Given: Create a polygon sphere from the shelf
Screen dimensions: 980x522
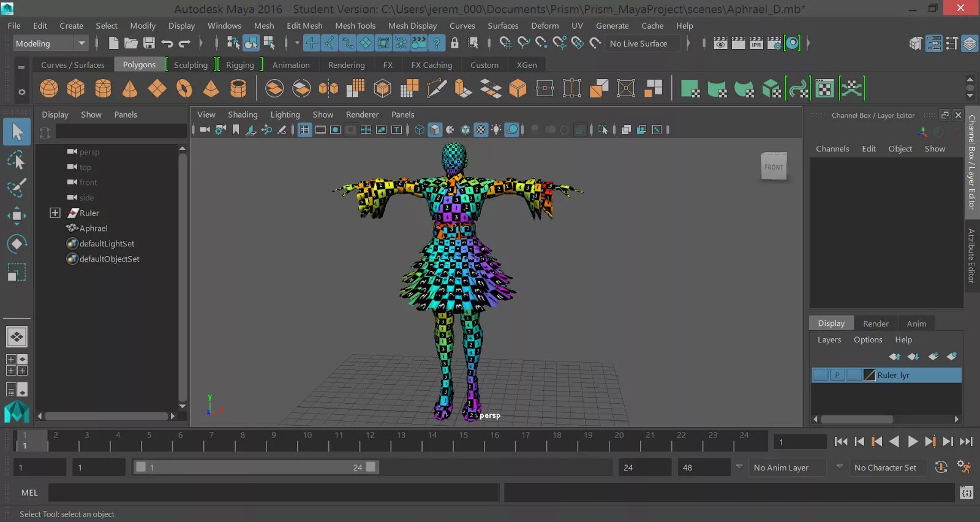Looking at the screenshot, I should (x=49, y=88).
